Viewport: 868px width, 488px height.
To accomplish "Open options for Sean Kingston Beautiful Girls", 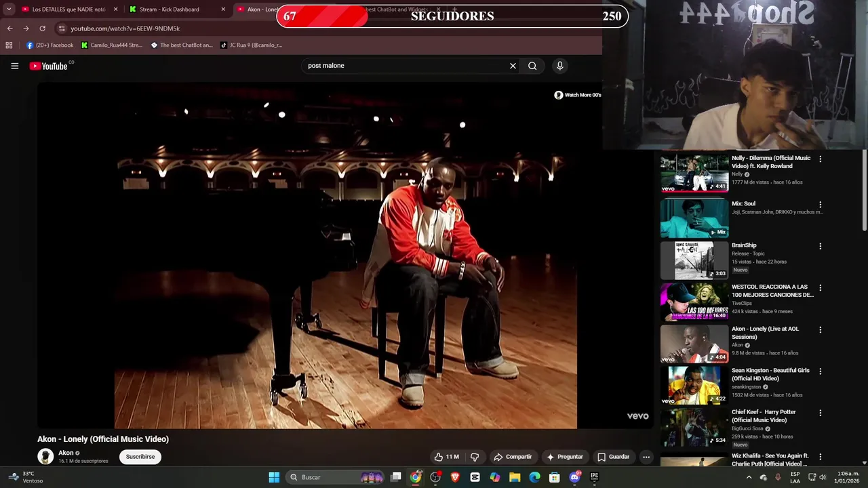I will point(820,371).
